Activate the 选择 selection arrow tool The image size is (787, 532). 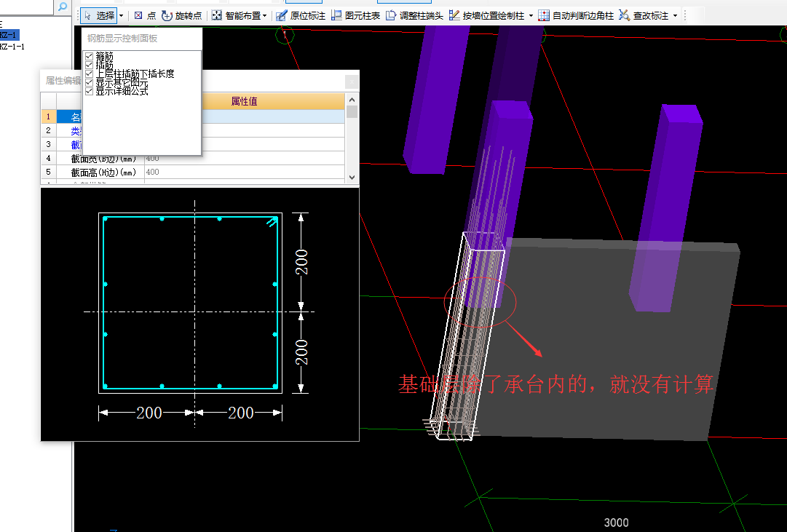click(x=99, y=15)
